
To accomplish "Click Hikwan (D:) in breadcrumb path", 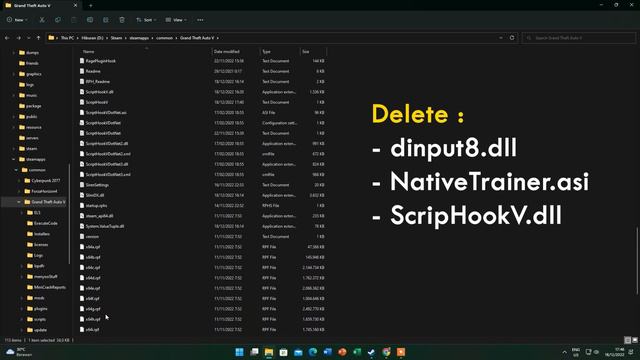I will click(x=92, y=38).
